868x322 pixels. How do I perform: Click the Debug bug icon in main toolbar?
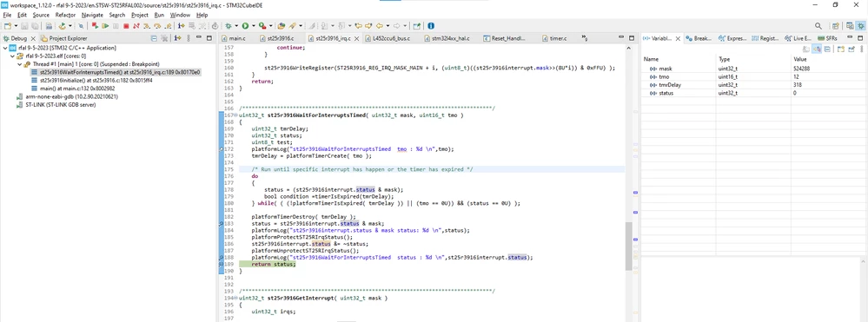click(228, 25)
